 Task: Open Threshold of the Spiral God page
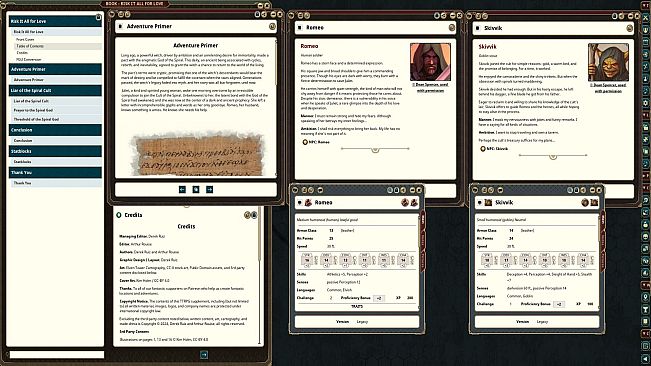point(56,119)
